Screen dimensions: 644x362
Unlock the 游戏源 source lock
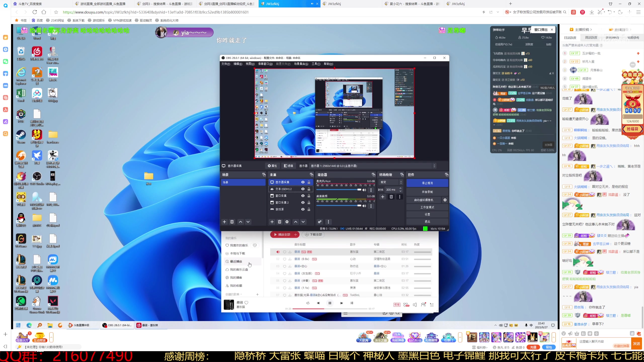tap(309, 209)
